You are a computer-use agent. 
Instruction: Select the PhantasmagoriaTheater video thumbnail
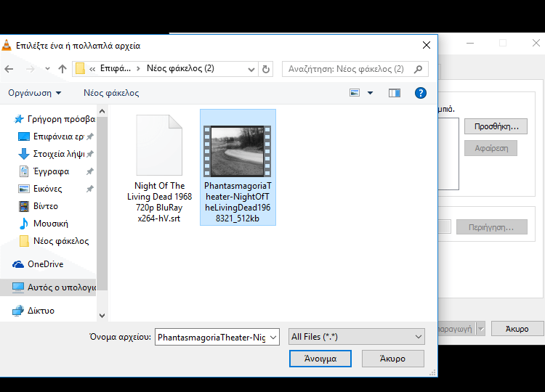point(238,152)
